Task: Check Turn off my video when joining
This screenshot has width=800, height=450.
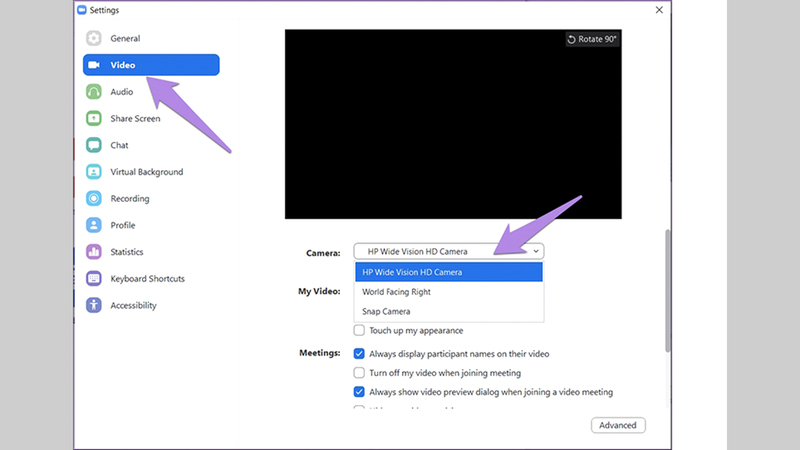Action: (359, 373)
